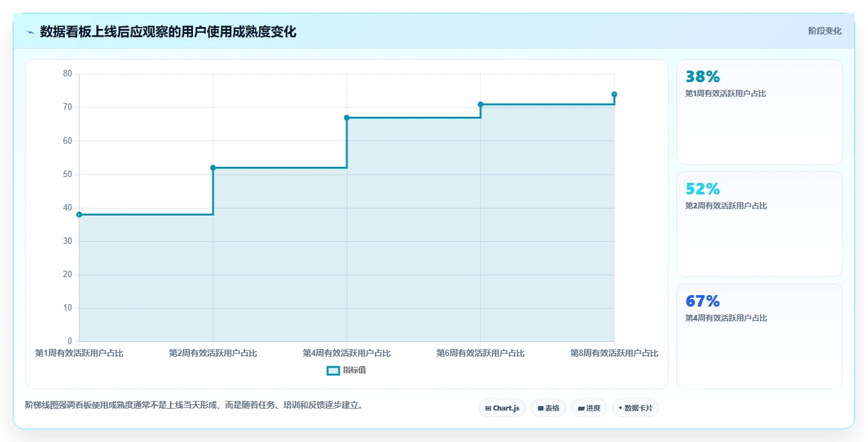Click the y-axis value 0
The image size is (868, 442).
click(70, 341)
